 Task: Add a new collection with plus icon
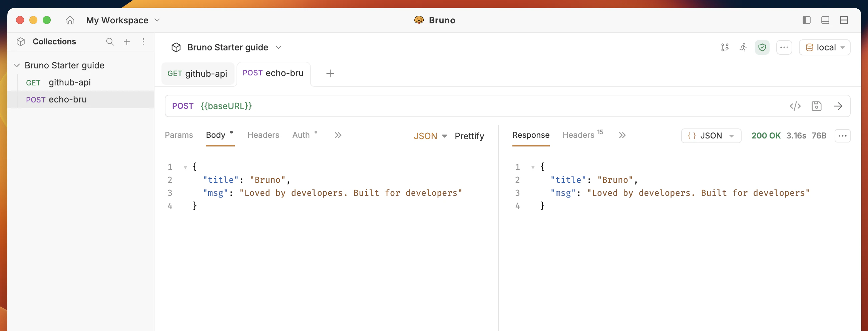[127, 42]
